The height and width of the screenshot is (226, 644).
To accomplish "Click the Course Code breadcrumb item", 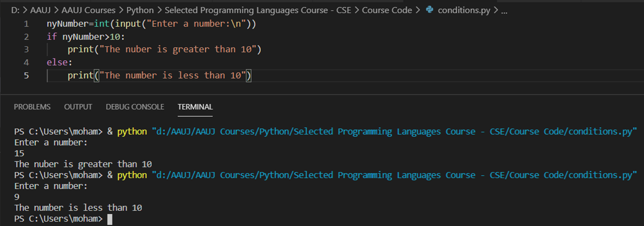I will point(387,10).
